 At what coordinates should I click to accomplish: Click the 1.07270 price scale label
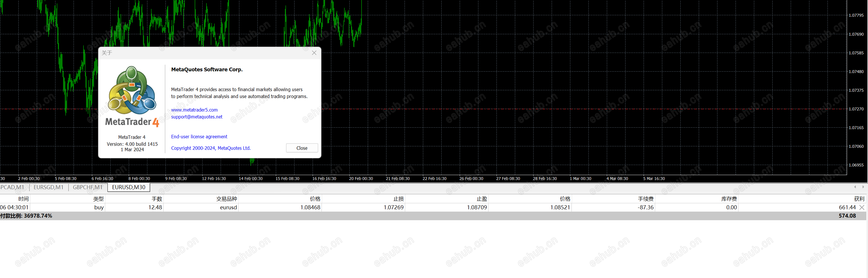point(856,109)
